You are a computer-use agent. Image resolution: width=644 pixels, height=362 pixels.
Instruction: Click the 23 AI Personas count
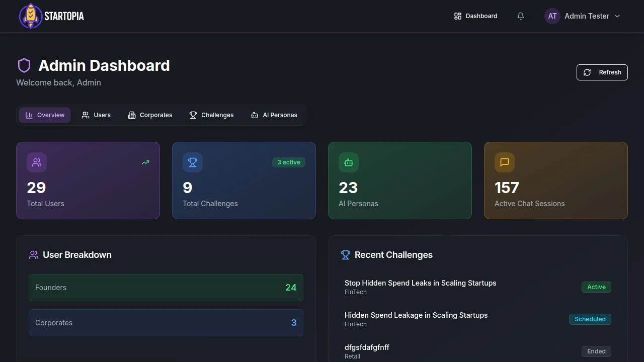pyautogui.click(x=348, y=188)
